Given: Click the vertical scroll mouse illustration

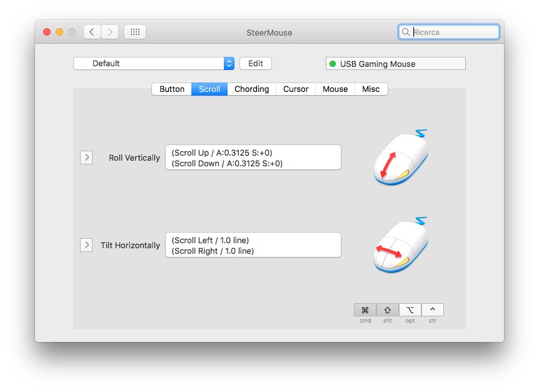Looking at the screenshot, I should tap(401, 157).
